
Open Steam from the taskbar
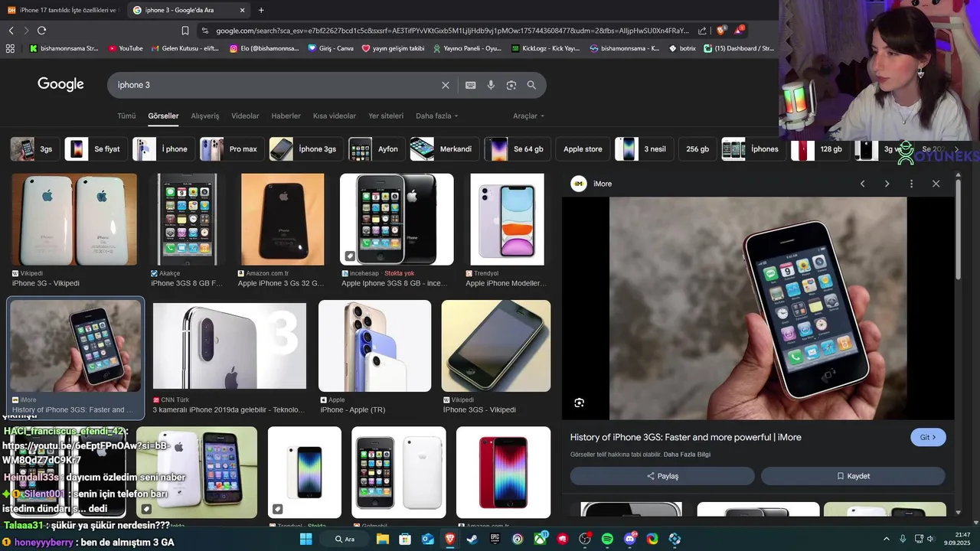472,539
